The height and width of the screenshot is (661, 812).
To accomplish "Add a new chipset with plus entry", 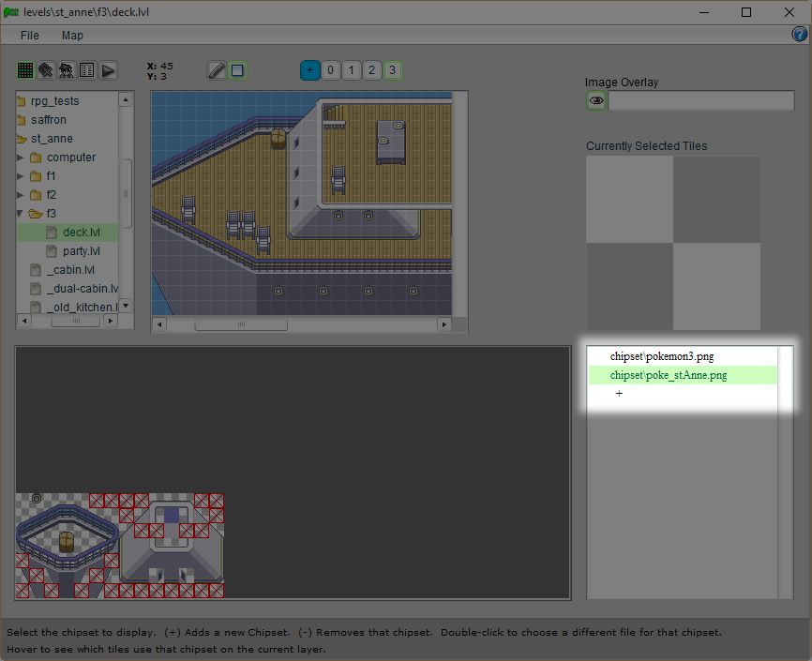I will [x=619, y=394].
